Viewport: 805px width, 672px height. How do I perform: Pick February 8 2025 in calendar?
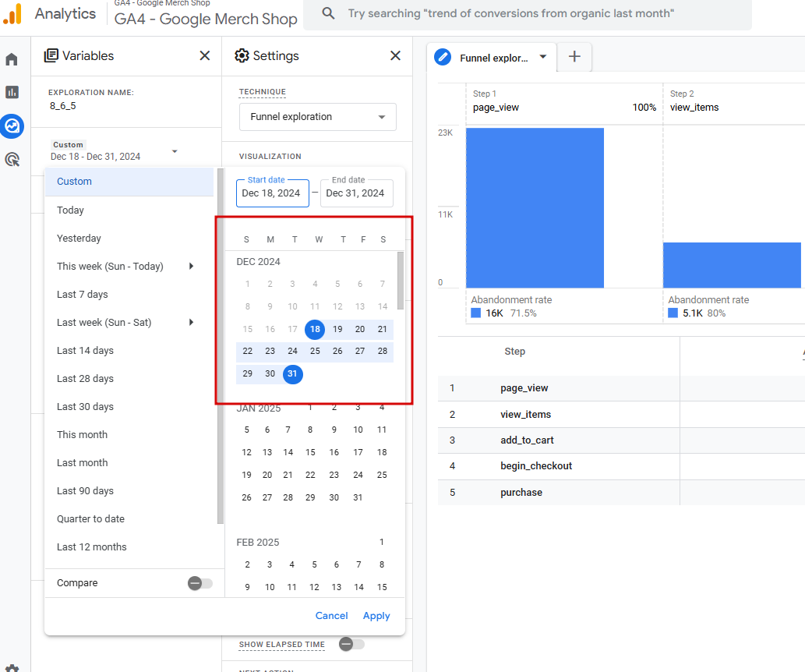[x=381, y=564]
